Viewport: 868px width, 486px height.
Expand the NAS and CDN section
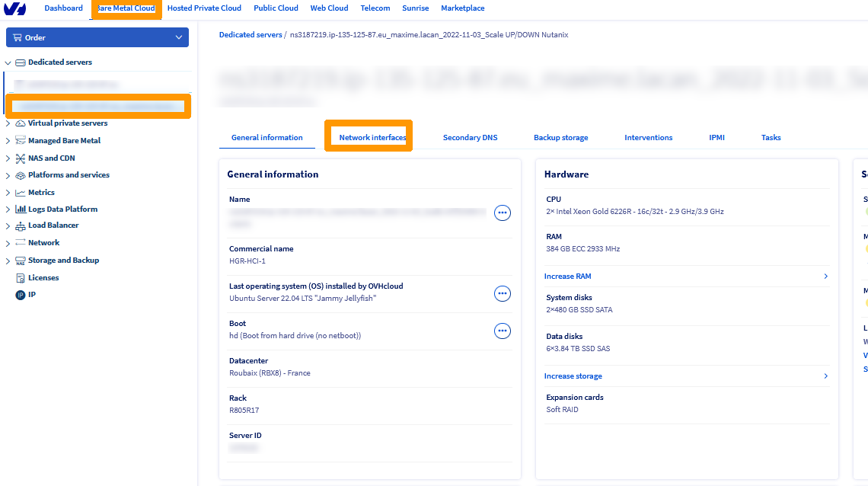tap(8, 158)
